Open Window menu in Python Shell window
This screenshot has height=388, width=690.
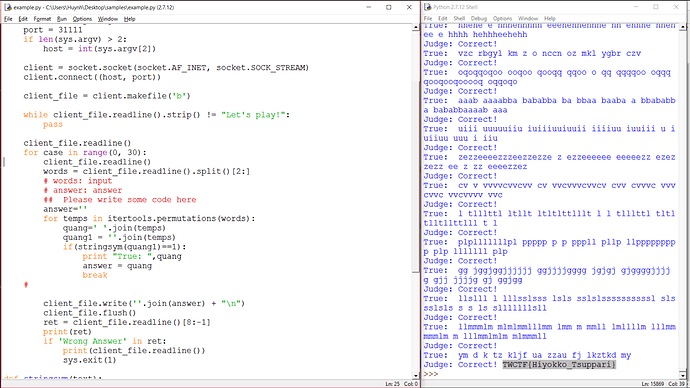[528, 18]
